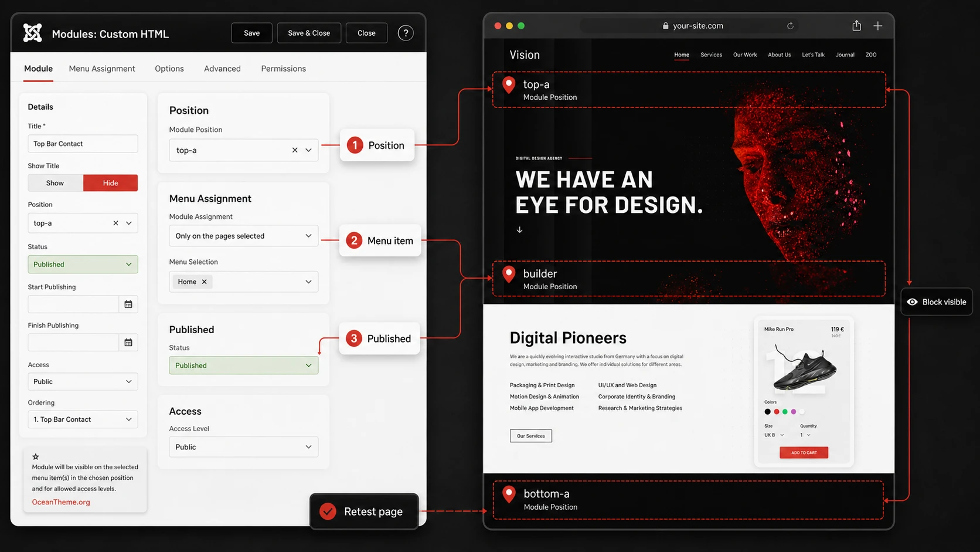Open the ZOO site menu item

[871, 55]
